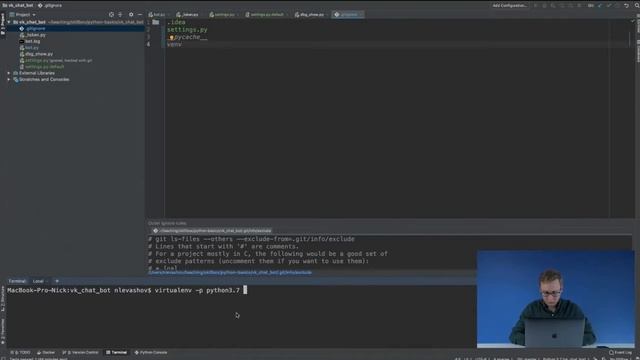The width and height of the screenshot is (640, 360).
Task: Click the rollback/undo arrow icon in top toolbar
Action: point(627,6)
